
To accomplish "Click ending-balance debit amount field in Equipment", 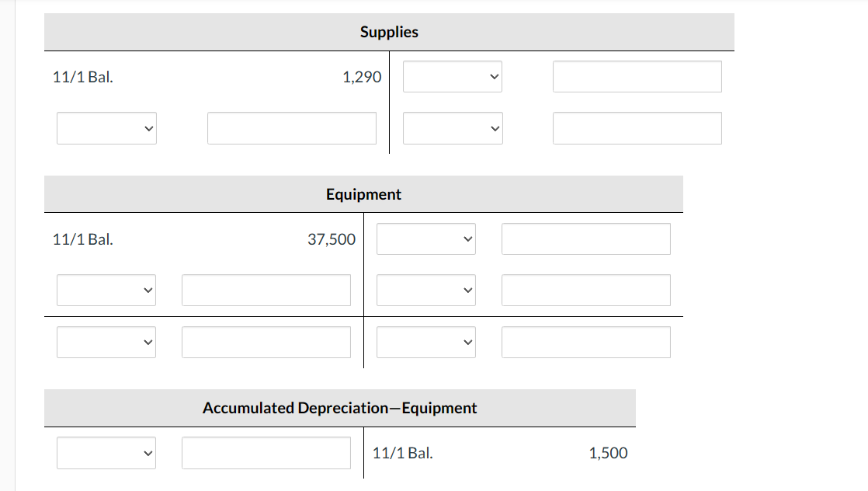I will (266, 342).
